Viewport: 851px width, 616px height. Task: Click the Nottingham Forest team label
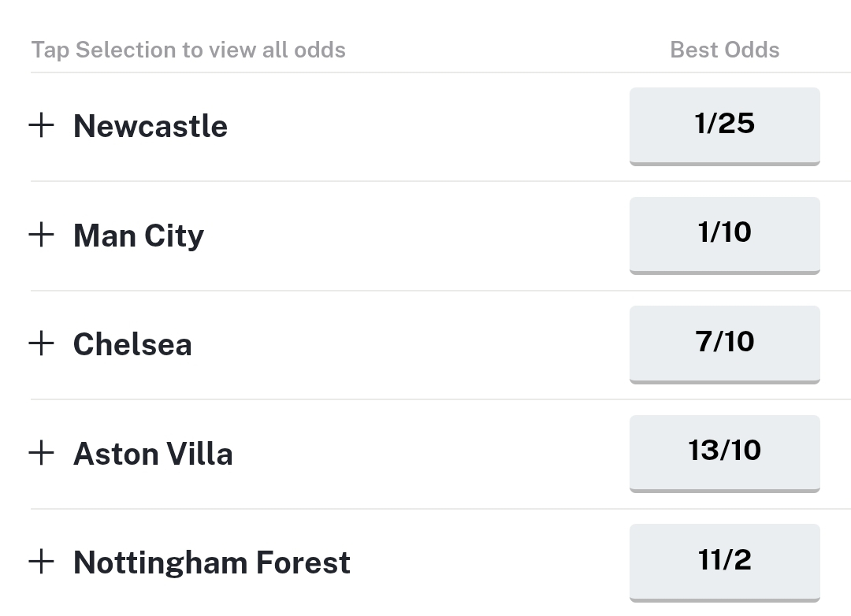point(212,562)
